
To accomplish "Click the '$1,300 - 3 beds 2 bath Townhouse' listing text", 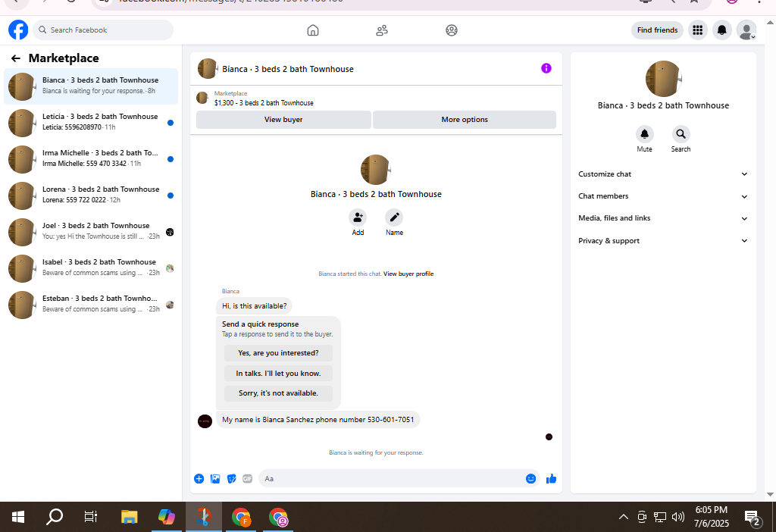I will click(264, 103).
